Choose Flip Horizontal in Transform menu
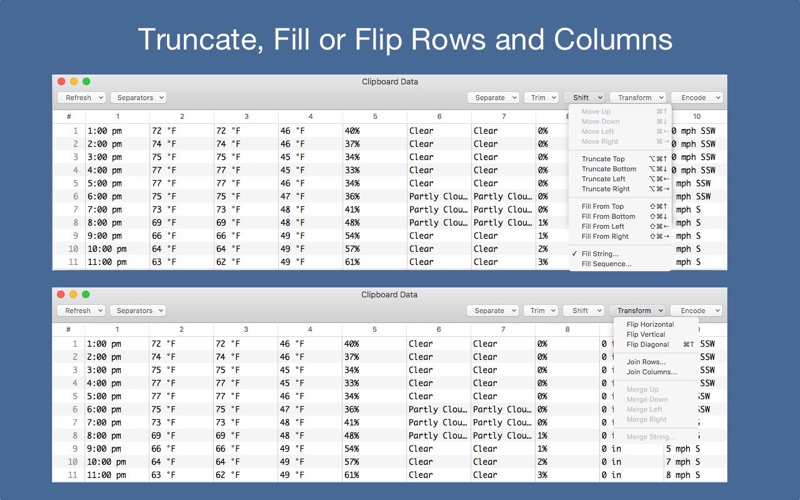This screenshot has height=500, width=800. pyautogui.click(x=650, y=324)
